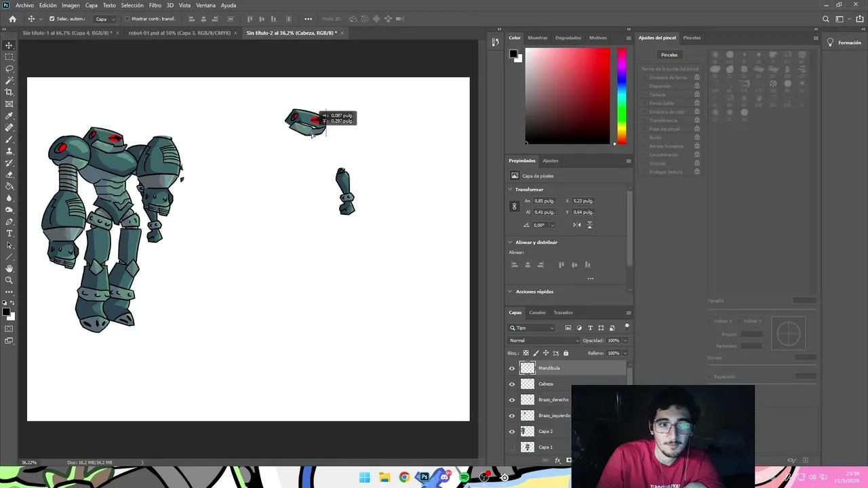Image resolution: width=868 pixels, height=488 pixels.
Task: Hide the Mandíbula layer
Action: (x=512, y=368)
